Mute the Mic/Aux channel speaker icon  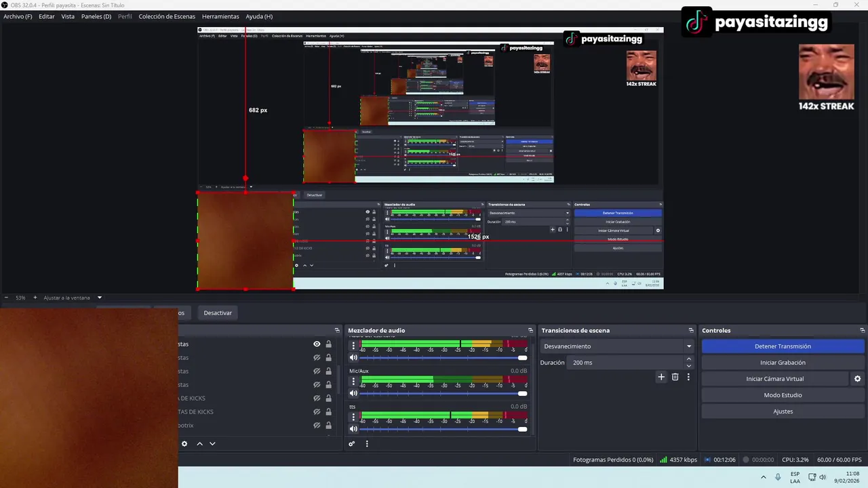click(x=353, y=393)
